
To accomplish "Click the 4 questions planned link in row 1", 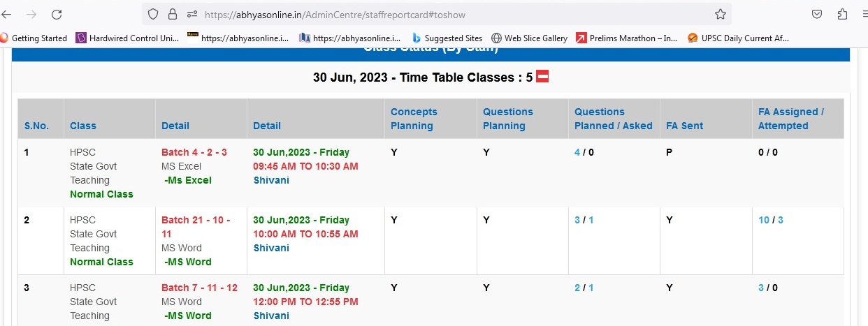I will pyautogui.click(x=577, y=152).
